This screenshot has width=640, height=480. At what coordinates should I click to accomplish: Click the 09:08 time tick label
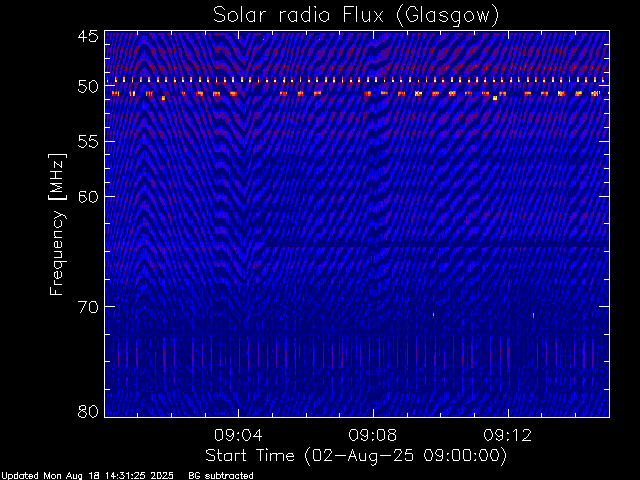373,435
